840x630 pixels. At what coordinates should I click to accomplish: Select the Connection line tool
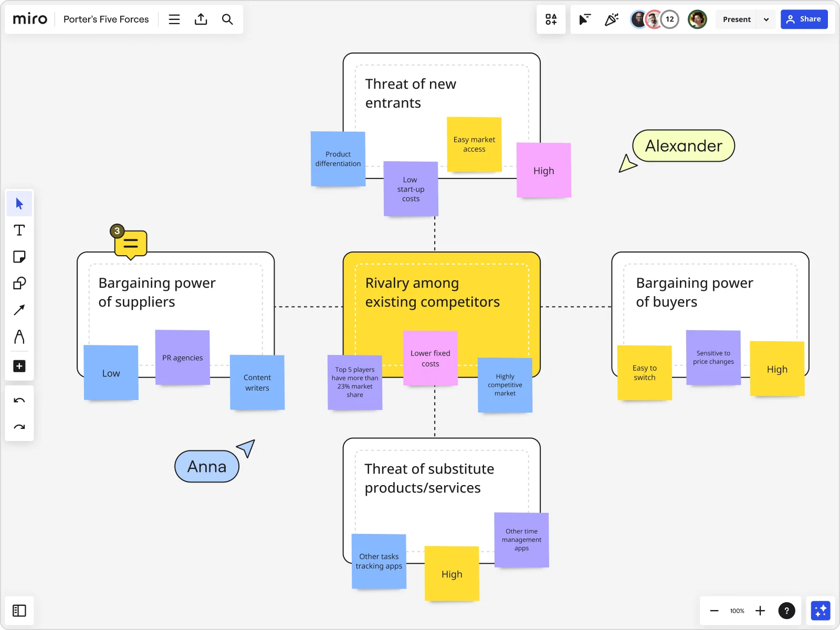tap(19, 310)
